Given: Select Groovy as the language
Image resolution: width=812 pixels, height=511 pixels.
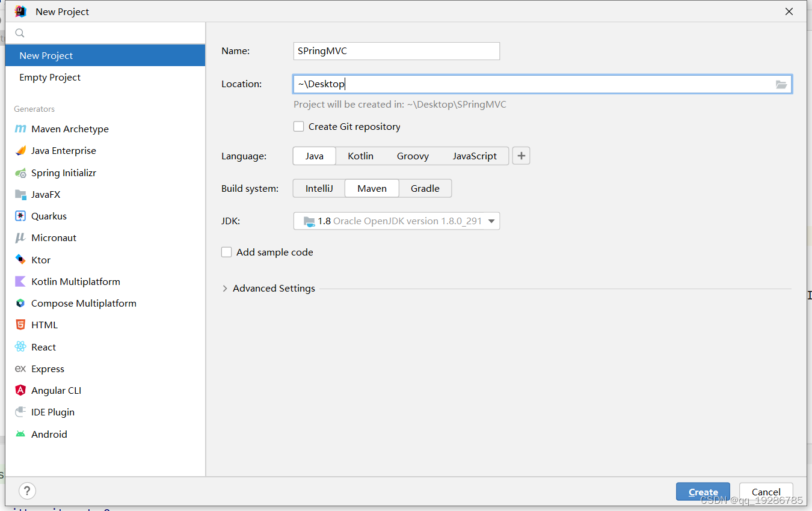Looking at the screenshot, I should click(x=413, y=156).
